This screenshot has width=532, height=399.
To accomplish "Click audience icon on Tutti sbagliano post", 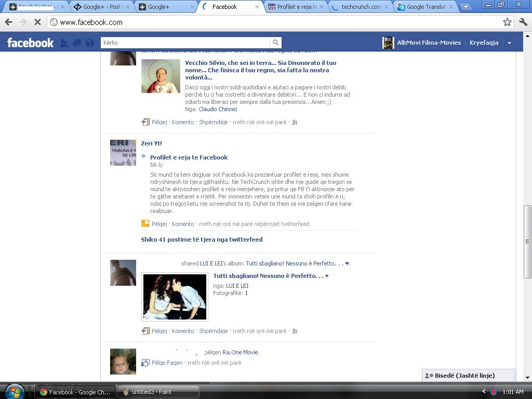I will tap(295, 331).
